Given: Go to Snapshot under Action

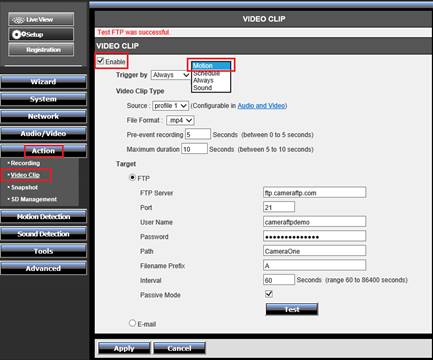Looking at the screenshot, I should coord(24,187).
